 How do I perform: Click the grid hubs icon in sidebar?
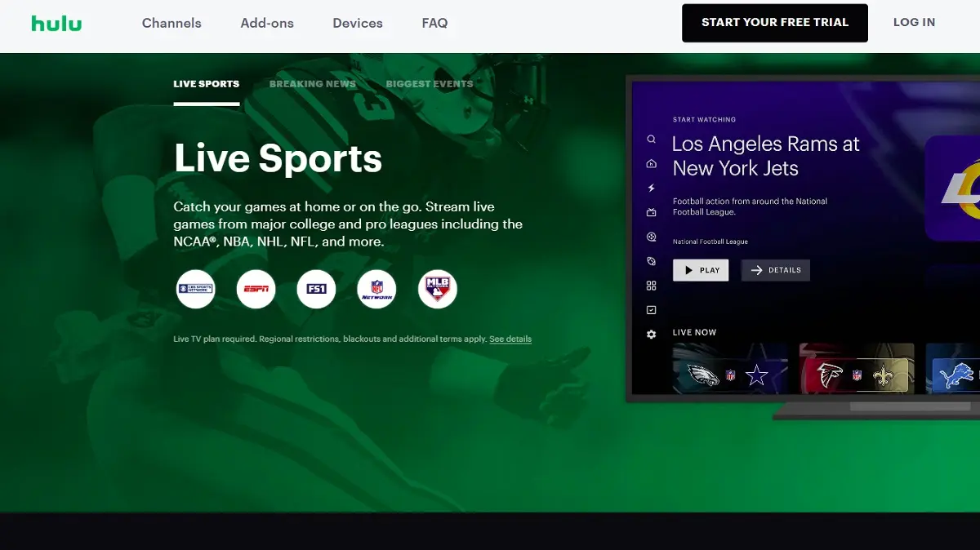click(651, 286)
